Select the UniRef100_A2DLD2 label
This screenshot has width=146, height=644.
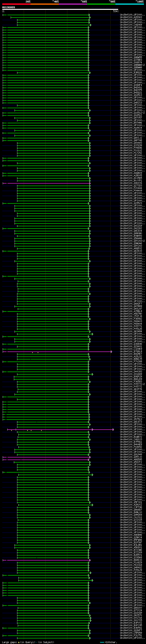[131, 357]
